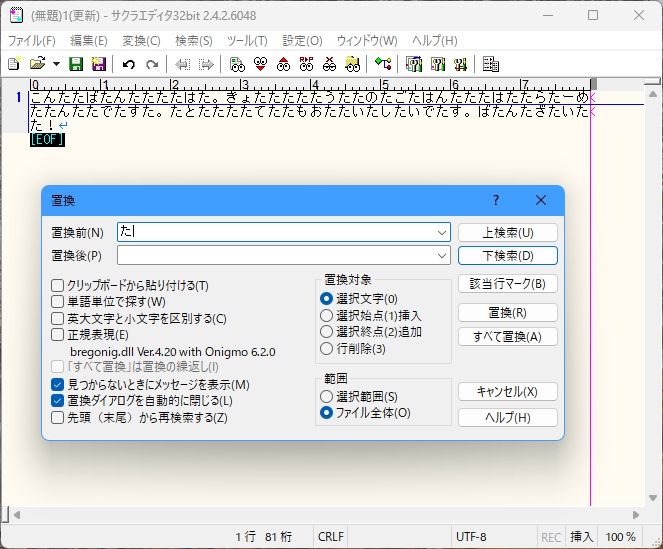Screen dimensions: 663x549
Task: Click the R▸P replace toolbar icon
Action: [x=306, y=64]
